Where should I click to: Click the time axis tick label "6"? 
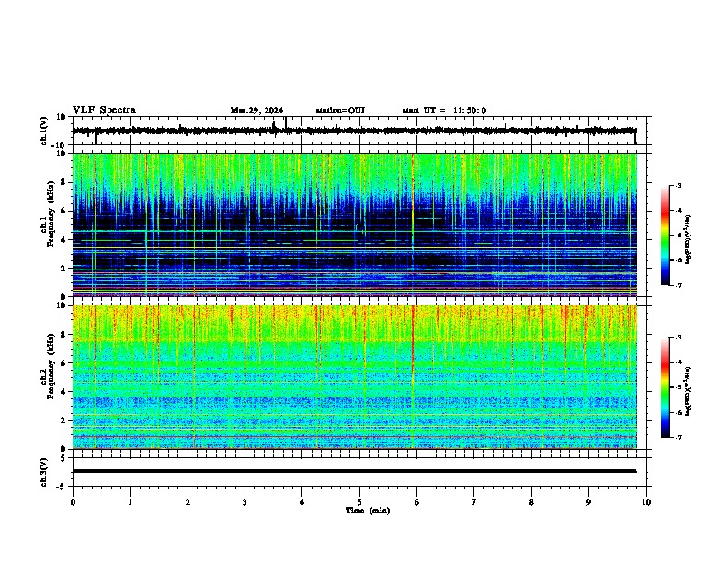coord(417,502)
